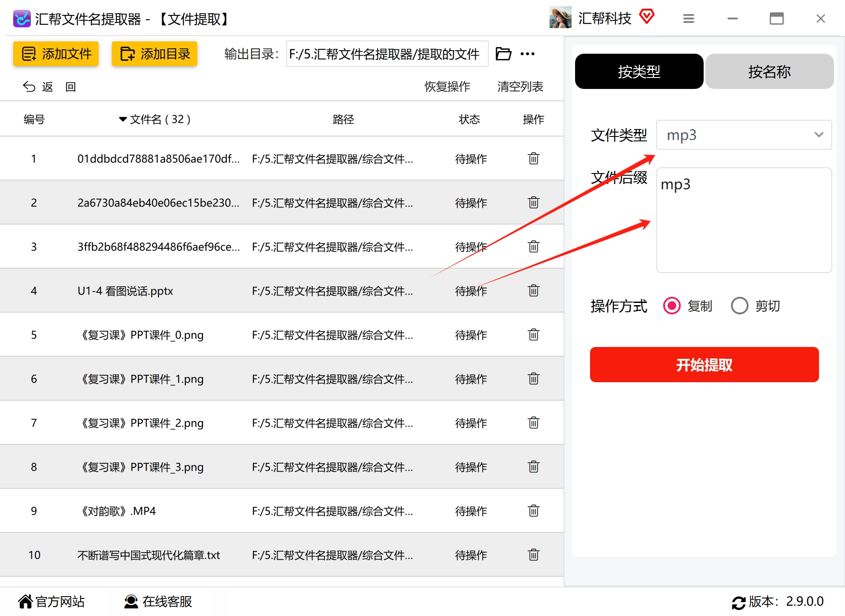The width and height of the screenshot is (845, 616).
Task: Remove 《复习课》PPT课件_1.png with trash icon
Action: point(533,379)
